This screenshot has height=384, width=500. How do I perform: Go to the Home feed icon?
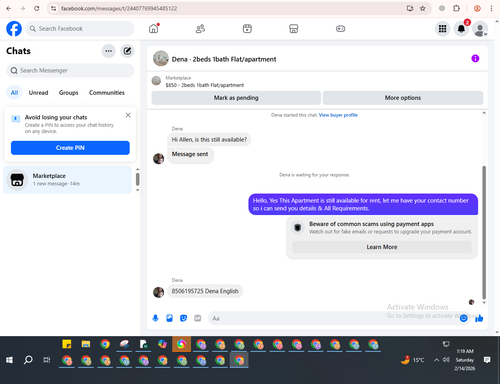154,29
